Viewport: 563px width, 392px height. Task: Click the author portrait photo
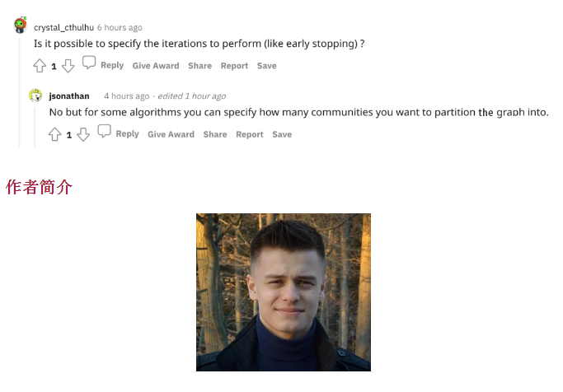pyautogui.click(x=284, y=292)
